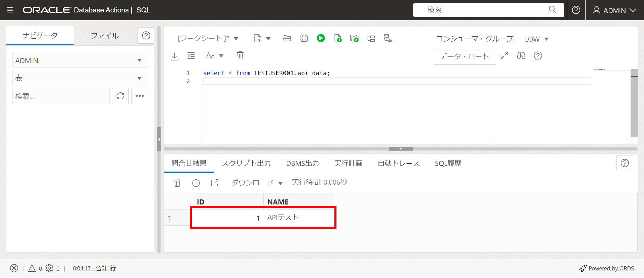644x278 pixels.
Task: Click the error count icon in status bar
Action: tap(14, 268)
